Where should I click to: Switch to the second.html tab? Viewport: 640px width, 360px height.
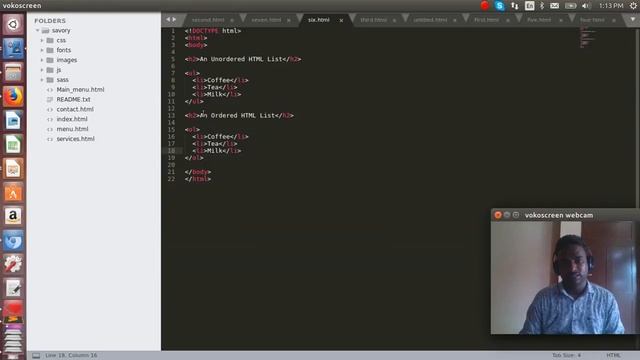click(208, 20)
